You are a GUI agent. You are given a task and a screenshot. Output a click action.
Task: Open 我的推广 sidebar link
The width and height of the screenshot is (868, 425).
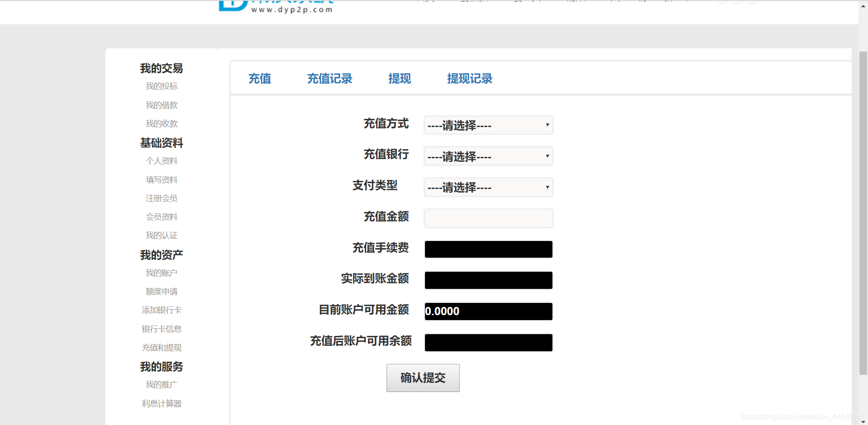point(161,385)
